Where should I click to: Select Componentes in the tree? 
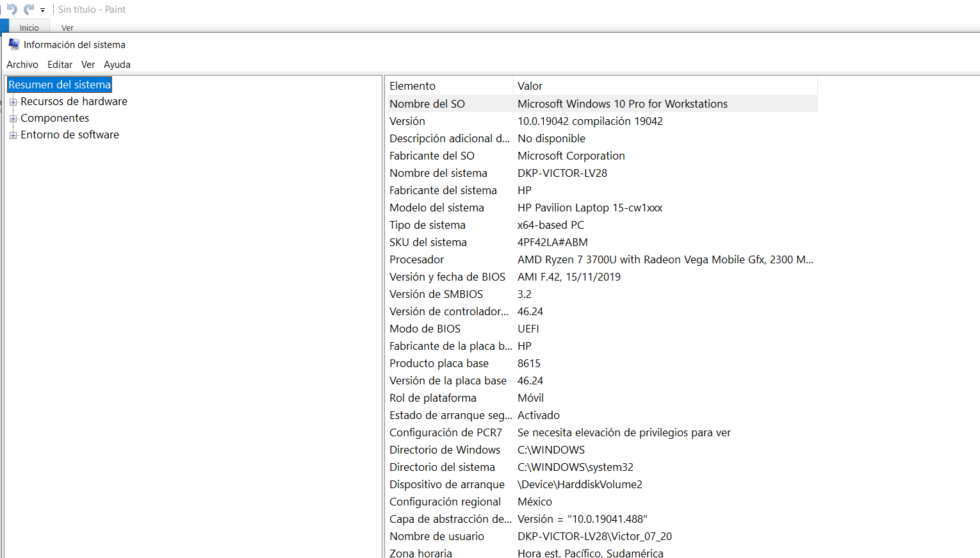click(x=54, y=118)
